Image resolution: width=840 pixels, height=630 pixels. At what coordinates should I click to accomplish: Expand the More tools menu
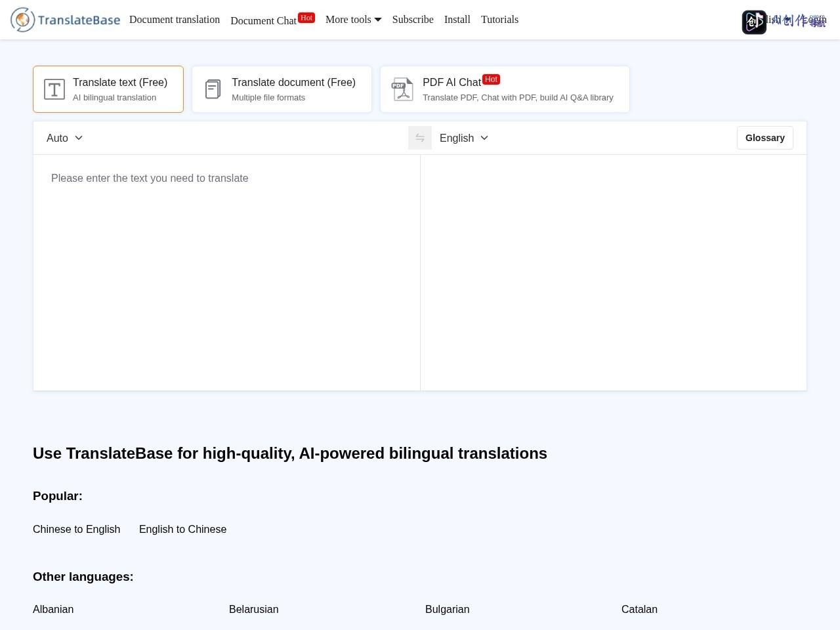pyautogui.click(x=354, y=20)
